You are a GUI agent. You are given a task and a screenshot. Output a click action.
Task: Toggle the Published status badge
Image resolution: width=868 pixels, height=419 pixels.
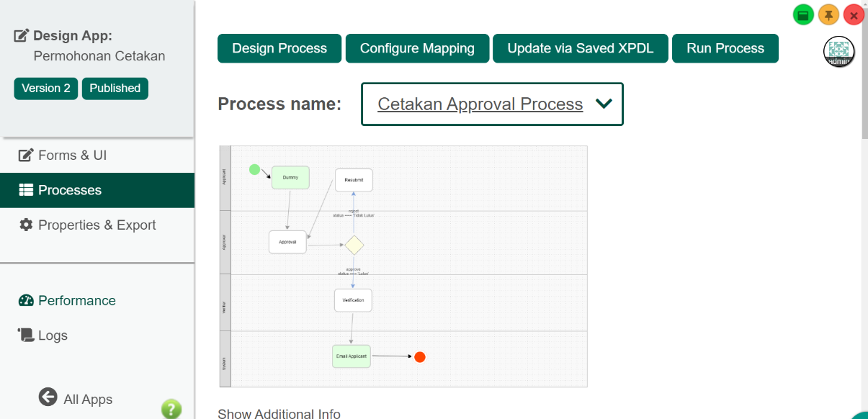pos(115,89)
